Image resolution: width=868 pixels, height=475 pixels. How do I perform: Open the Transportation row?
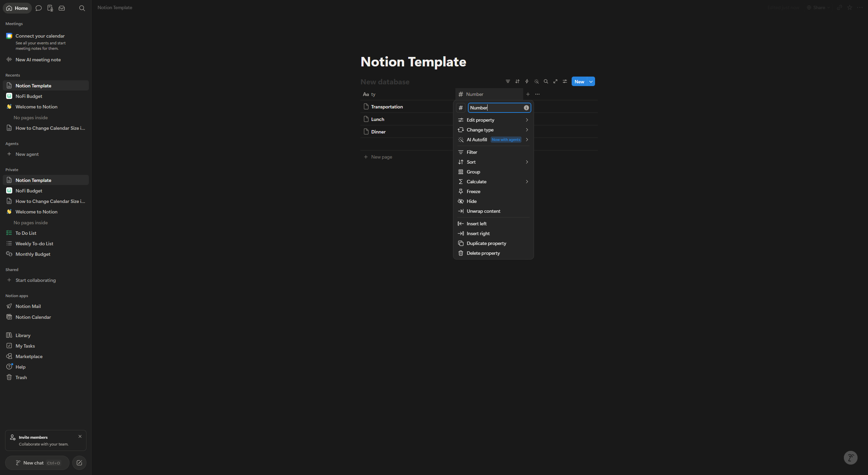tap(387, 107)
